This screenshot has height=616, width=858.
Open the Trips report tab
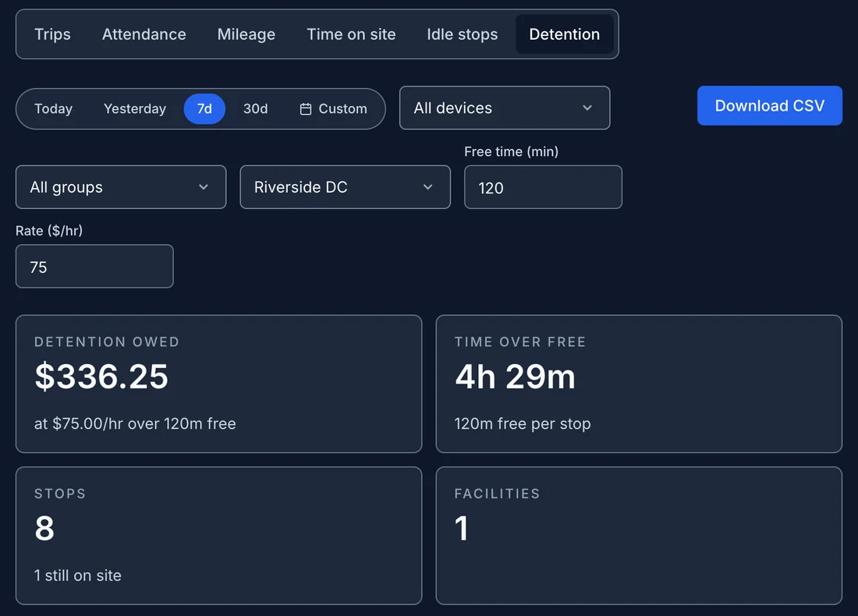[52, 34]
